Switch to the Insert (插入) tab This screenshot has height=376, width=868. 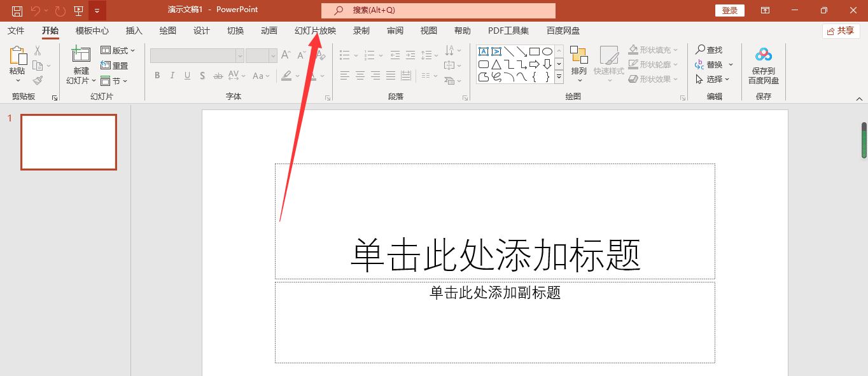coord(134,31)
